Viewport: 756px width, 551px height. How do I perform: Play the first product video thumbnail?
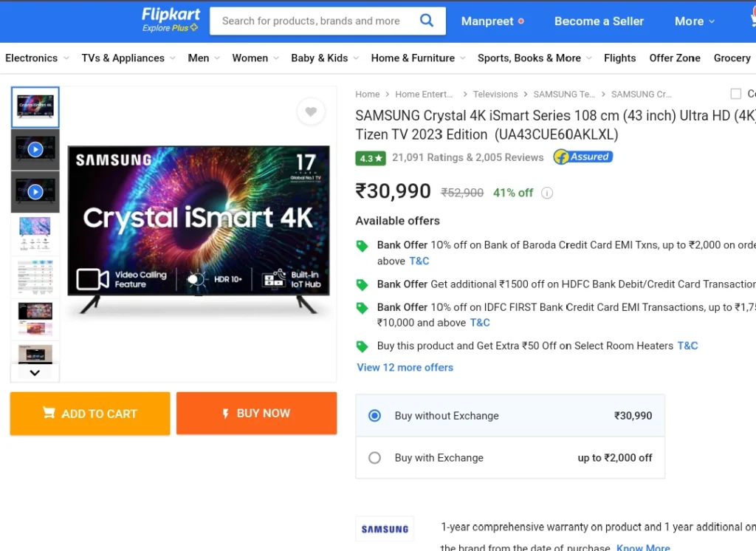click(x=35, y=150)
